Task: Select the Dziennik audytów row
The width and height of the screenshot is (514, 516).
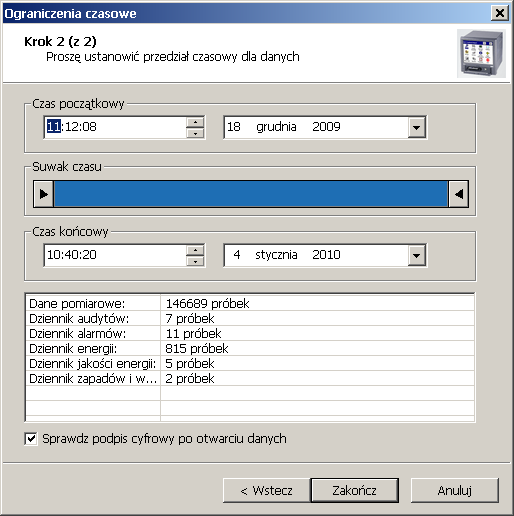Action: point(250,318)
